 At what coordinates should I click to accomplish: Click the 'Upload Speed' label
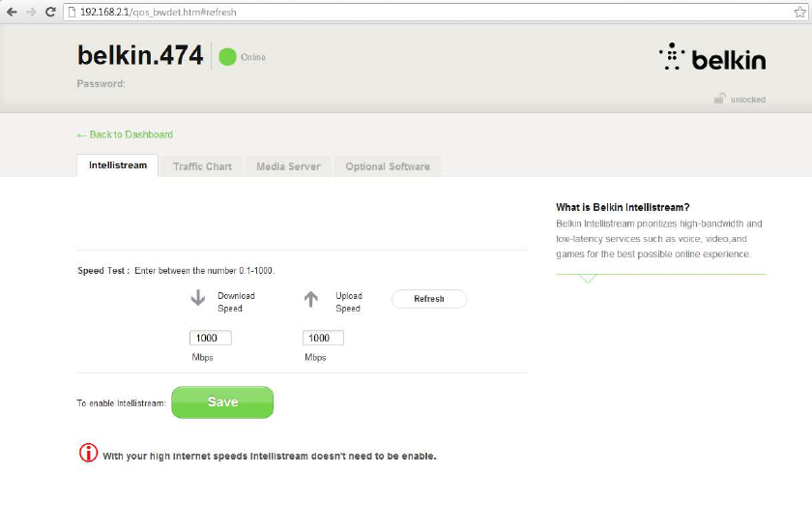(x=349, y=302)
